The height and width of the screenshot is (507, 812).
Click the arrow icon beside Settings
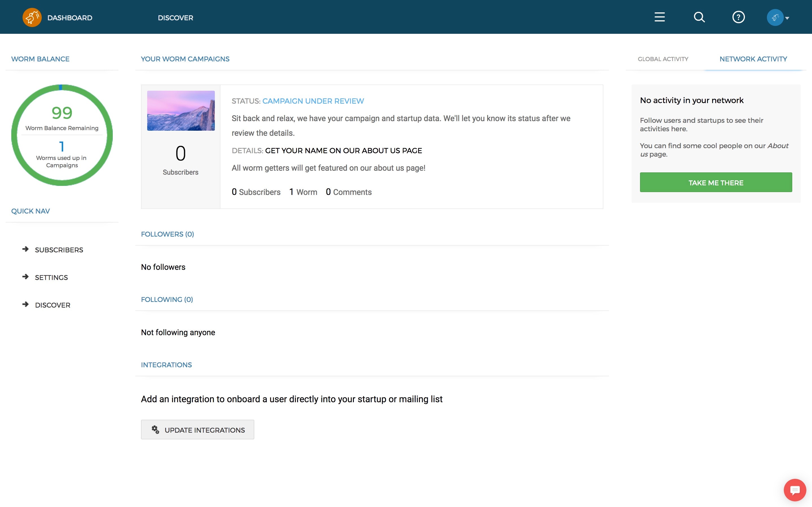coord(25,277)
